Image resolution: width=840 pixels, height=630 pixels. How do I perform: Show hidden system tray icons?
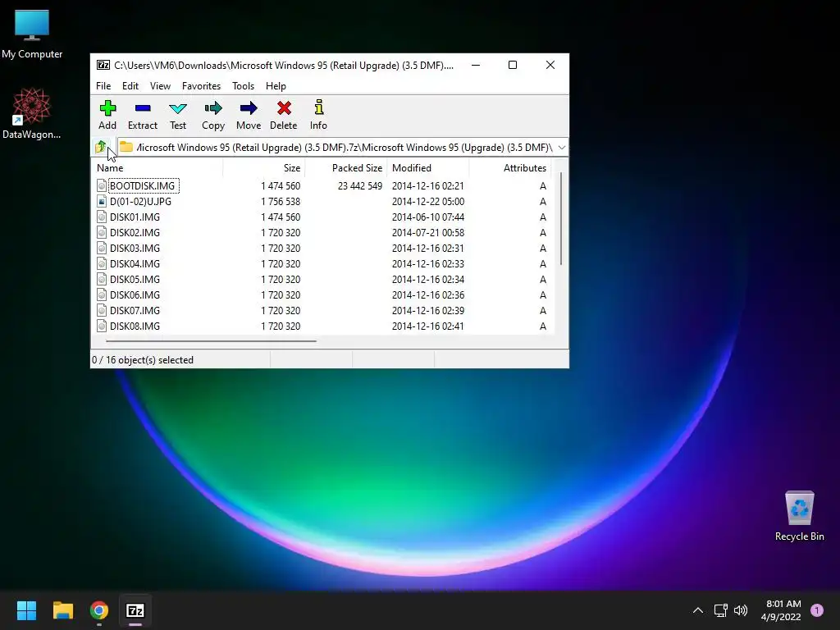point(698,610)
